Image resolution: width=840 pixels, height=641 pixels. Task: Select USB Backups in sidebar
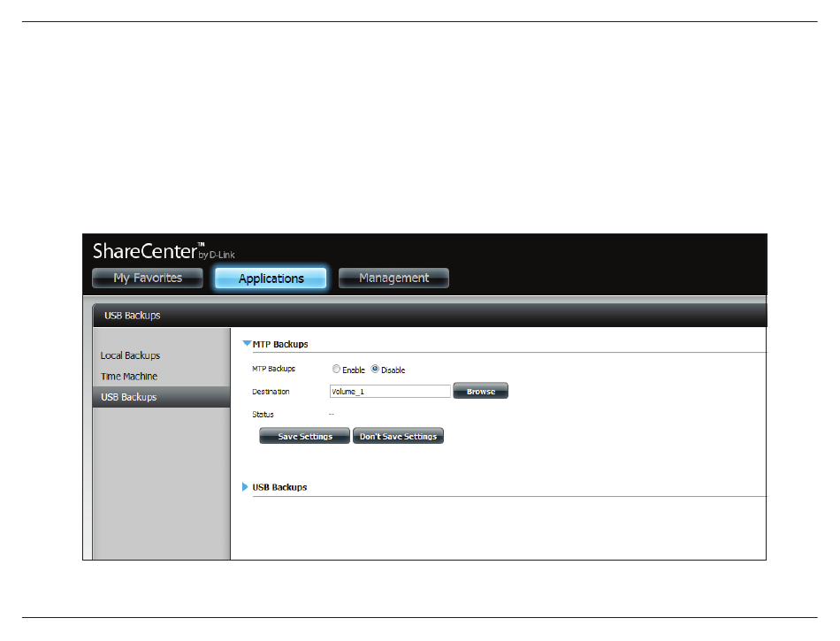pyautogui.click(x=161, y=397)
